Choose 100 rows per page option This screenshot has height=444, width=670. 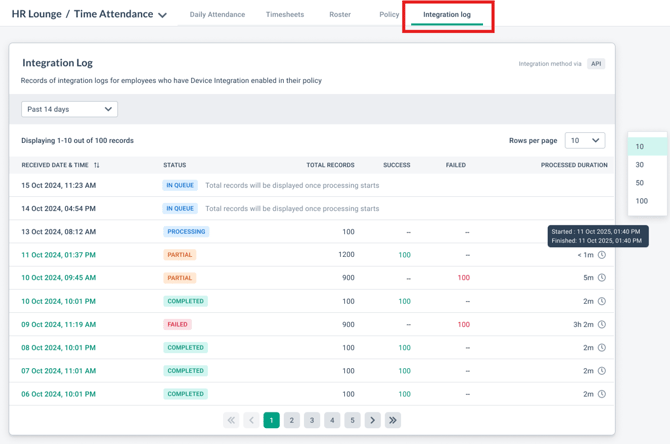[x=641, y=201]
